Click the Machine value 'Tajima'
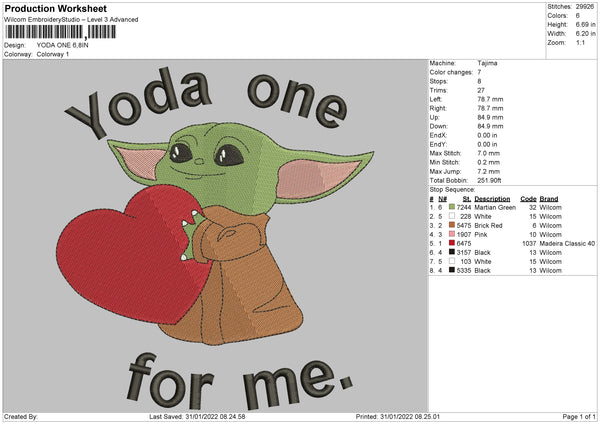This screenshot has width=600, height=424. (x=487, y=63)
